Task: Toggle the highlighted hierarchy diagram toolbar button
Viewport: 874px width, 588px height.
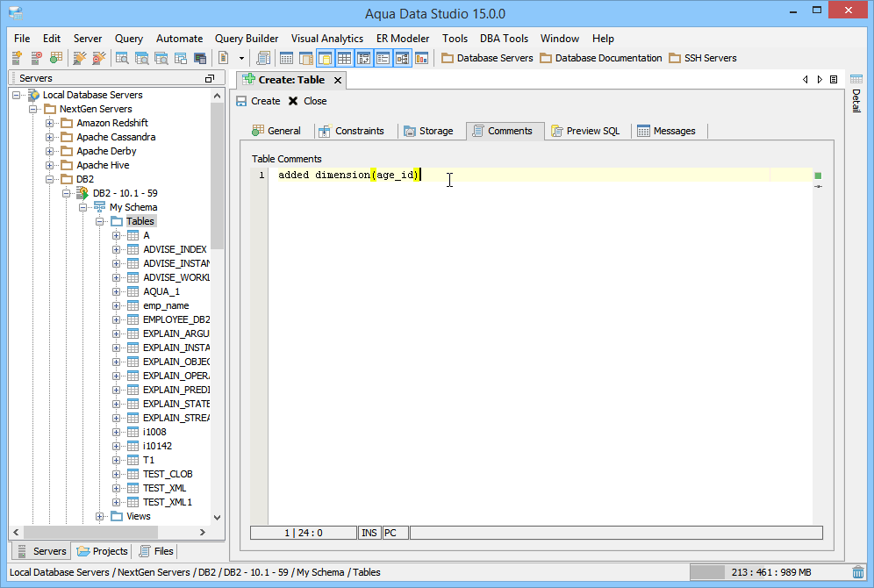Action: pyautogui.click(x=403, y=58)
